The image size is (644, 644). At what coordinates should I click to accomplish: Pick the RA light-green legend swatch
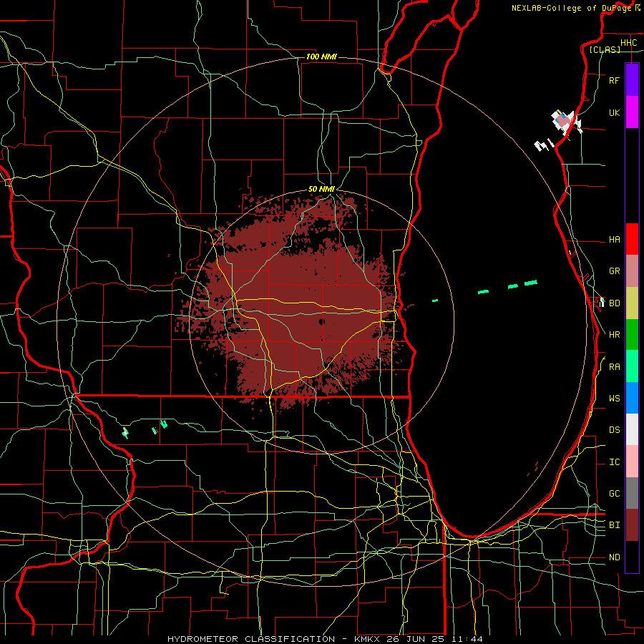coord(632,366)
